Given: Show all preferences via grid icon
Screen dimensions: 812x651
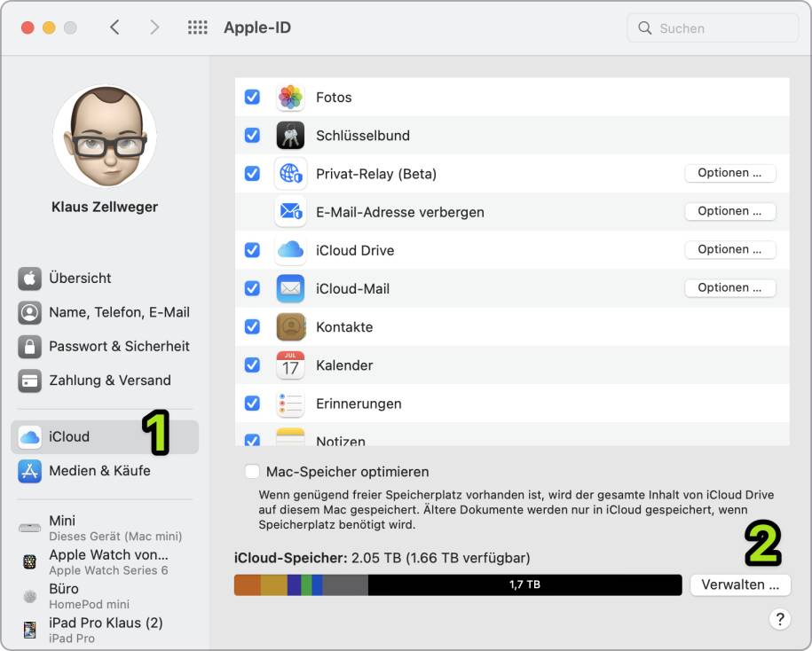Looking at the screenshot, I should click(197, 27).
